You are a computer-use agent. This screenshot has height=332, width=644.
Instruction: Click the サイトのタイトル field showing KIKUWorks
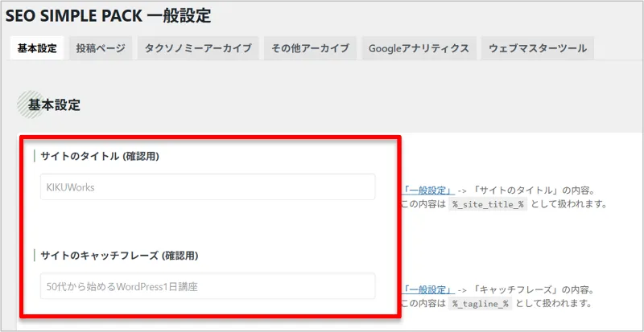(207, 187)
